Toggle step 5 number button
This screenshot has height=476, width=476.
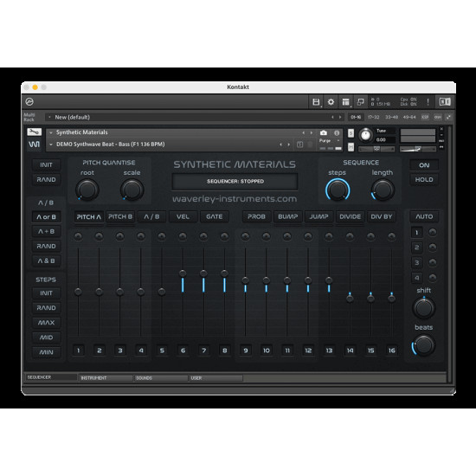tap(162, 351)
